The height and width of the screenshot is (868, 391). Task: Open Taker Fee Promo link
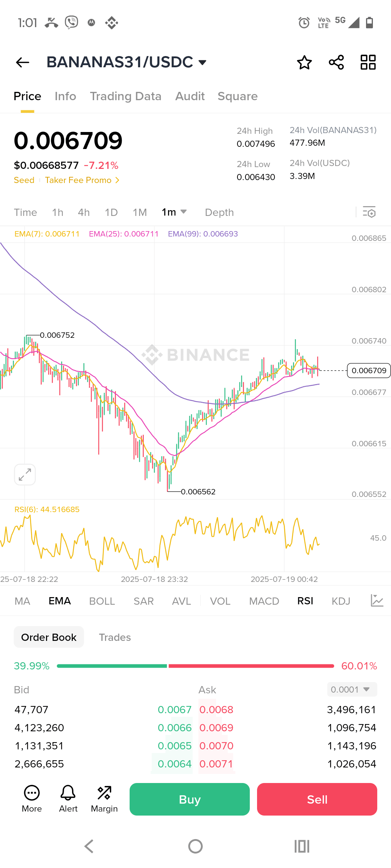click(78, 180)
